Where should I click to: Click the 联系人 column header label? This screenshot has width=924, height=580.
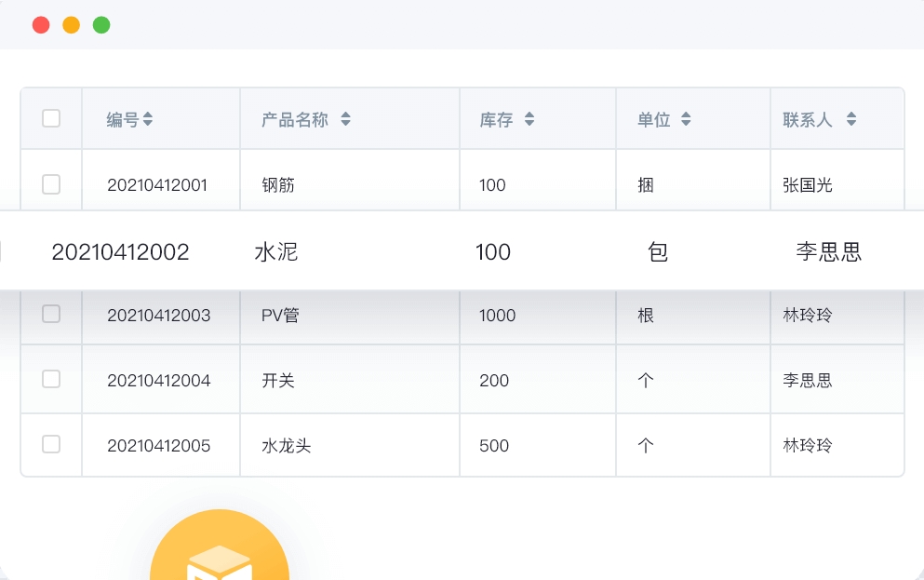tap(808, 120)
